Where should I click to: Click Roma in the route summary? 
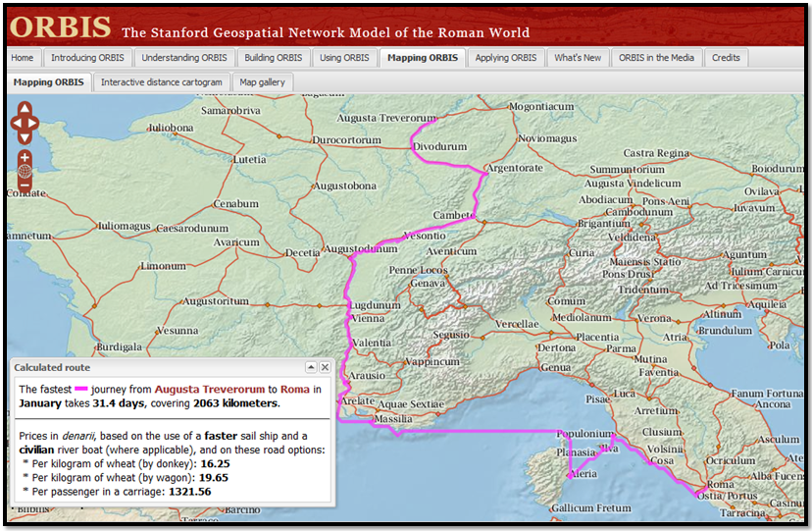[x=294, y=389]
